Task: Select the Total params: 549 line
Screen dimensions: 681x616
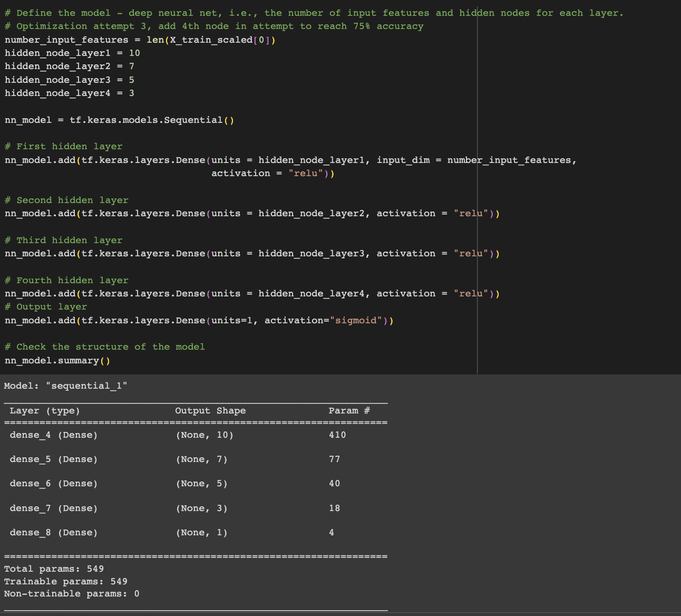Action: click(54, 569)
